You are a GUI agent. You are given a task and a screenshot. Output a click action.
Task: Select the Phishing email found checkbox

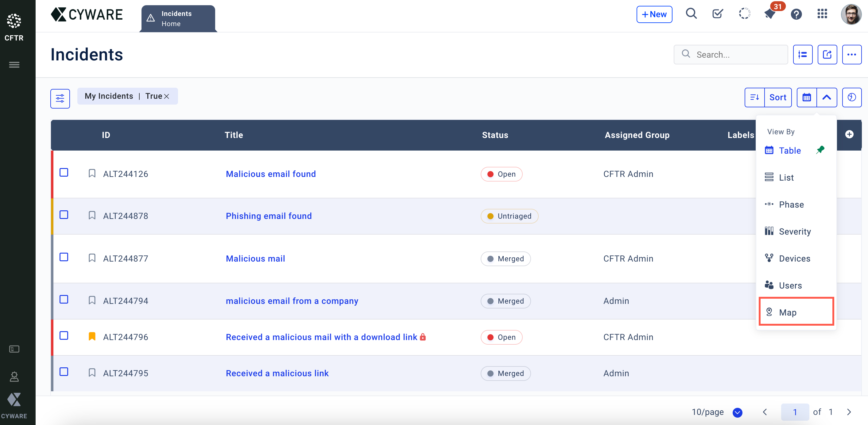pos(64,215)
